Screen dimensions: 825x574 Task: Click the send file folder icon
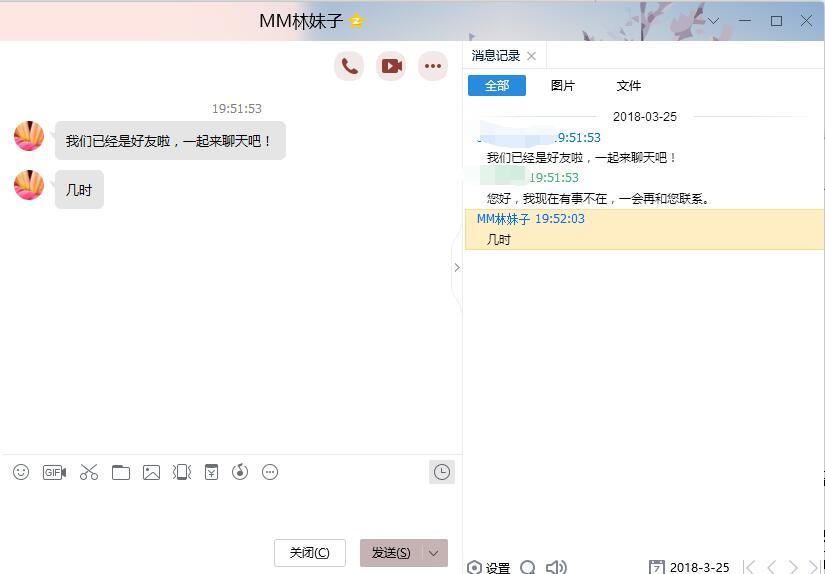click(121, 472)
